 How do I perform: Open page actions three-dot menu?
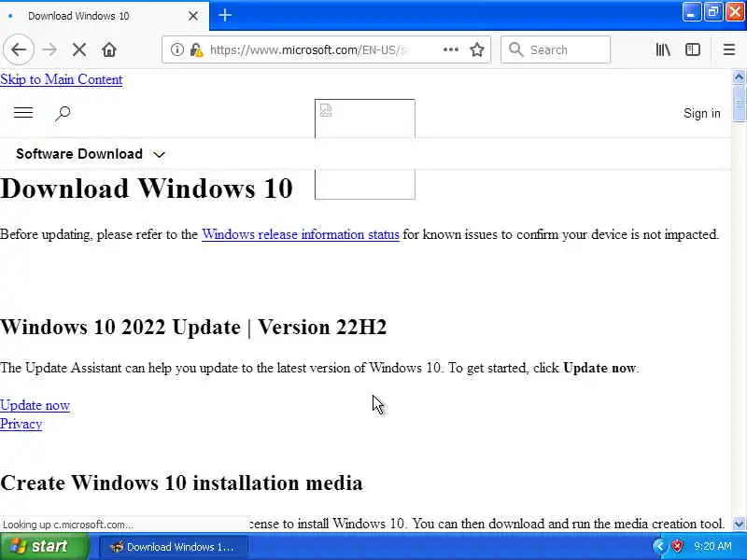coord(450,49)
